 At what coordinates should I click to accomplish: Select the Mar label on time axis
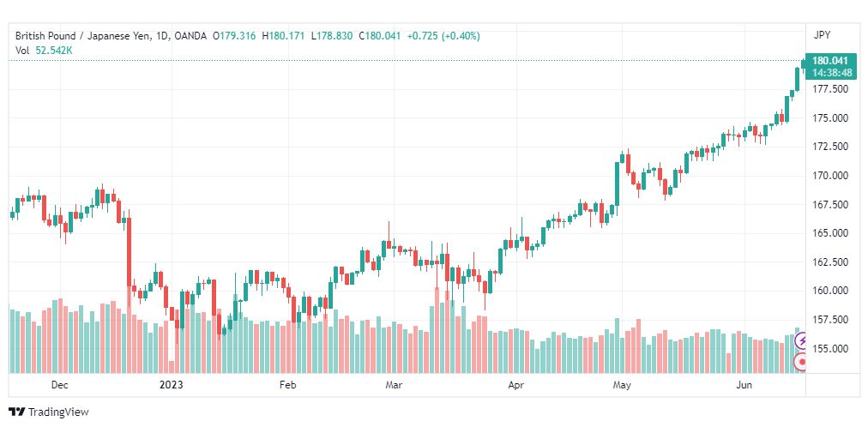coord(393,385)
